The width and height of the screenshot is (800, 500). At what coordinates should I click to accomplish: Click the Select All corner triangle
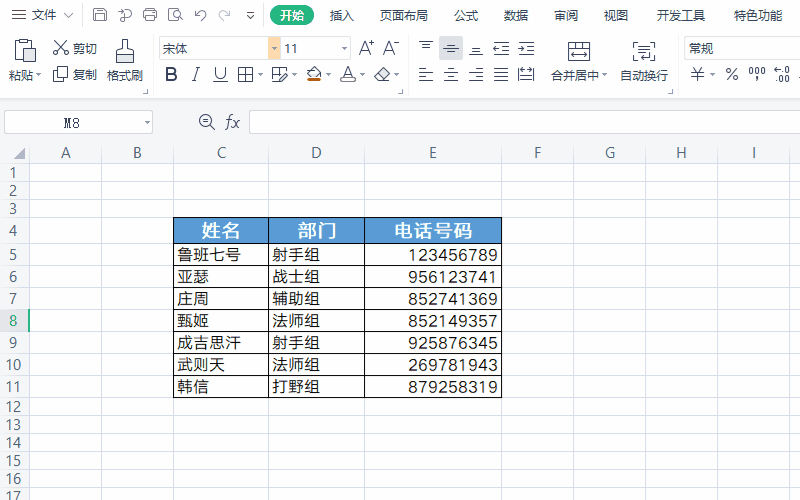(x=19, y=153)
